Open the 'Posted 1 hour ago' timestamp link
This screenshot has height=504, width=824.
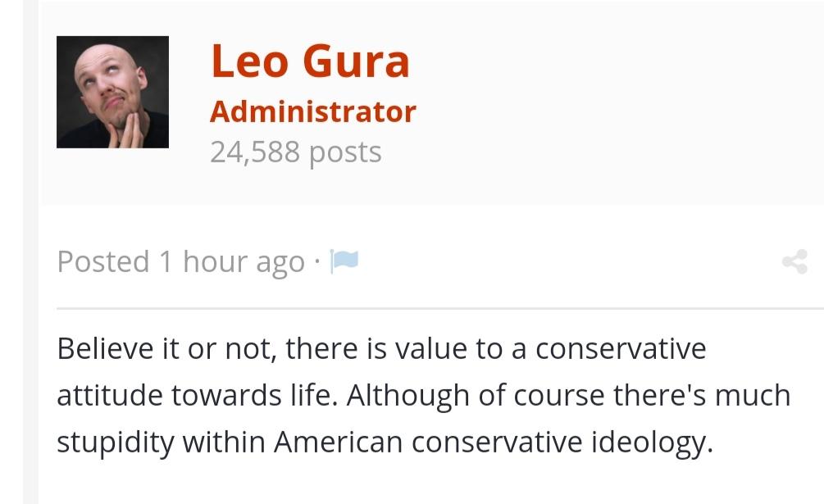click(180, 262)
